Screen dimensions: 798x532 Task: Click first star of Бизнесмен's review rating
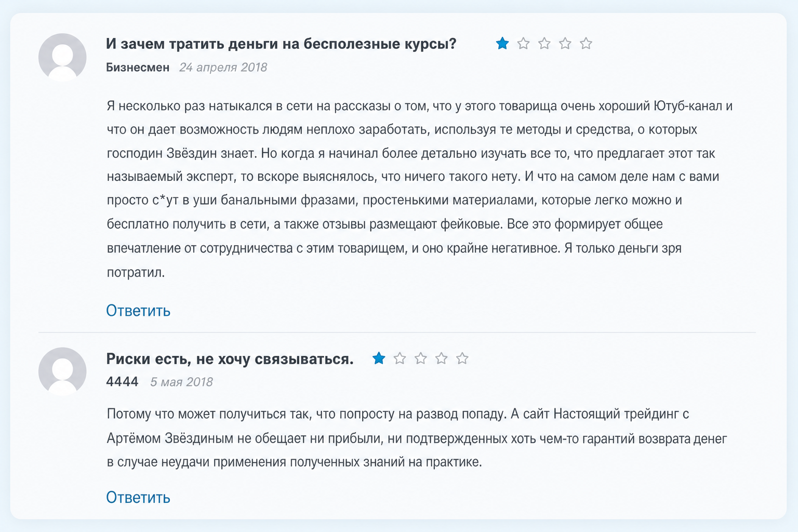click(x=502, y=44)
